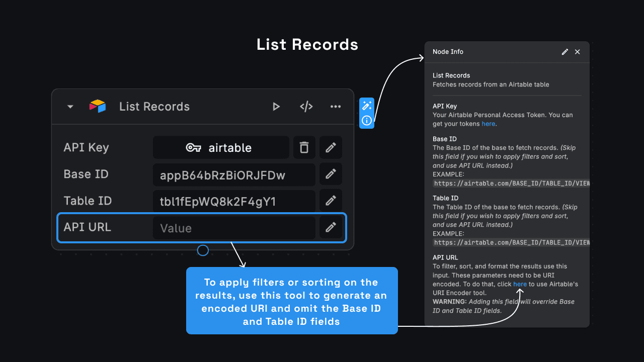Click the 'List Records' heading in Node Info
Viewport: 644px width, 362px height.
click(x=451, y=75)
